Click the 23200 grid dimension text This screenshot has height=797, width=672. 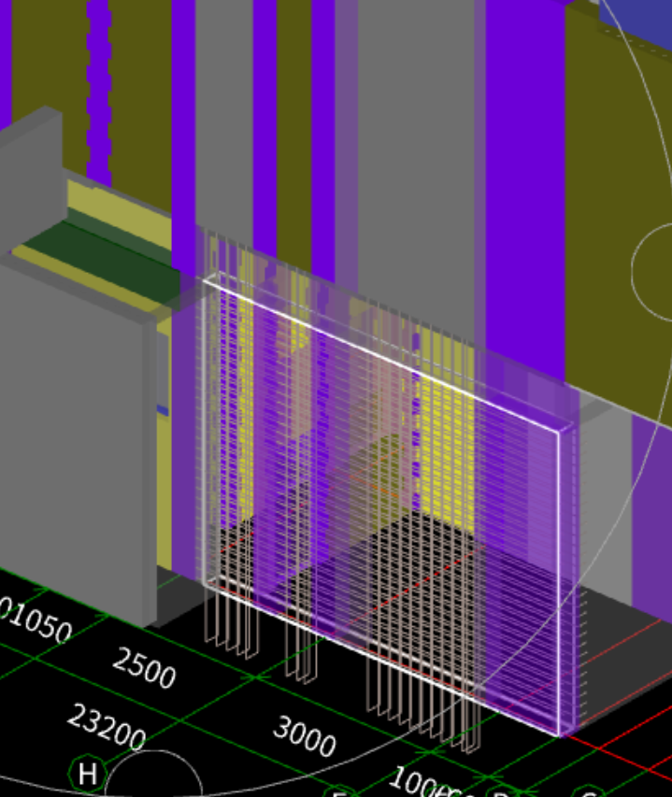(x=106, y=728)
